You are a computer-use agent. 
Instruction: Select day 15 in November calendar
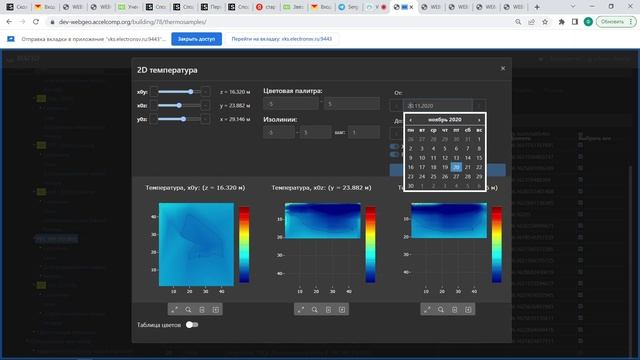479,158
